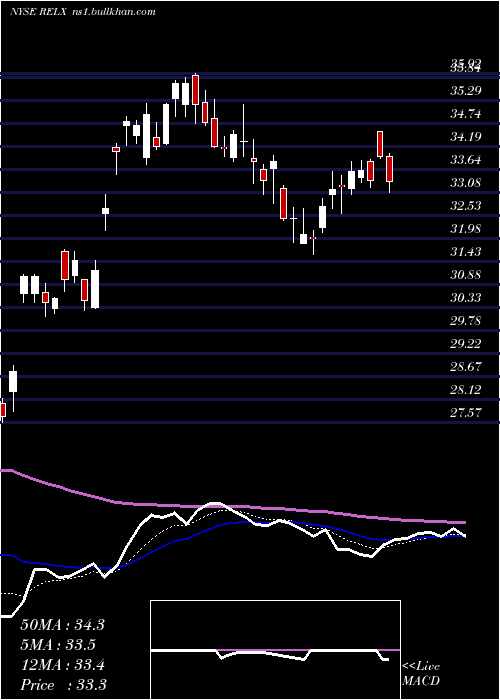Screen dimensions: 500x700
Task: Click the Price : 33.3 readout
Action: click(63, 685)
